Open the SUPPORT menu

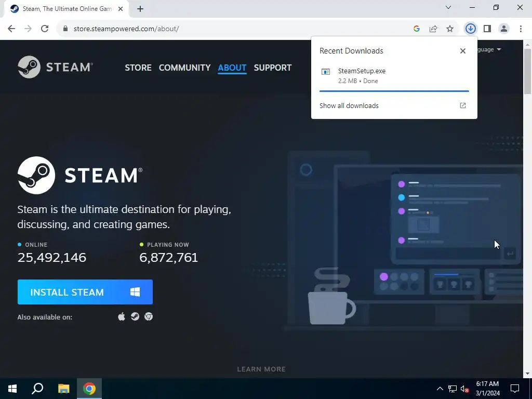[273, 68]
